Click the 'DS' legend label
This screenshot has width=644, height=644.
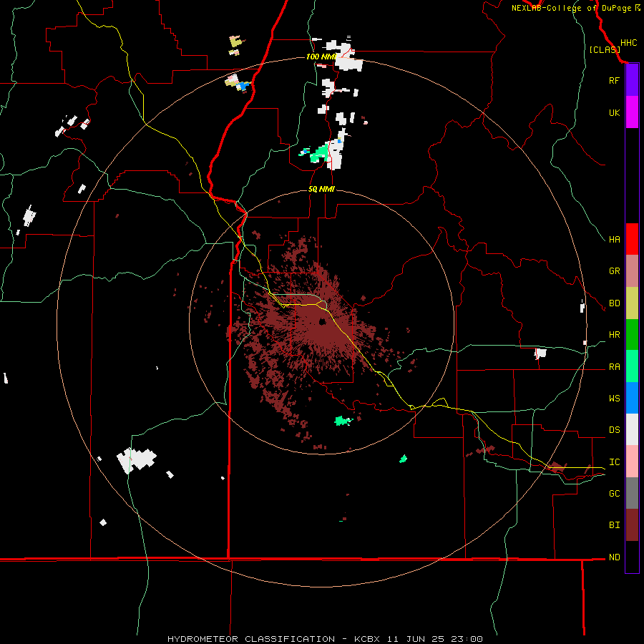tap(614, 430)
